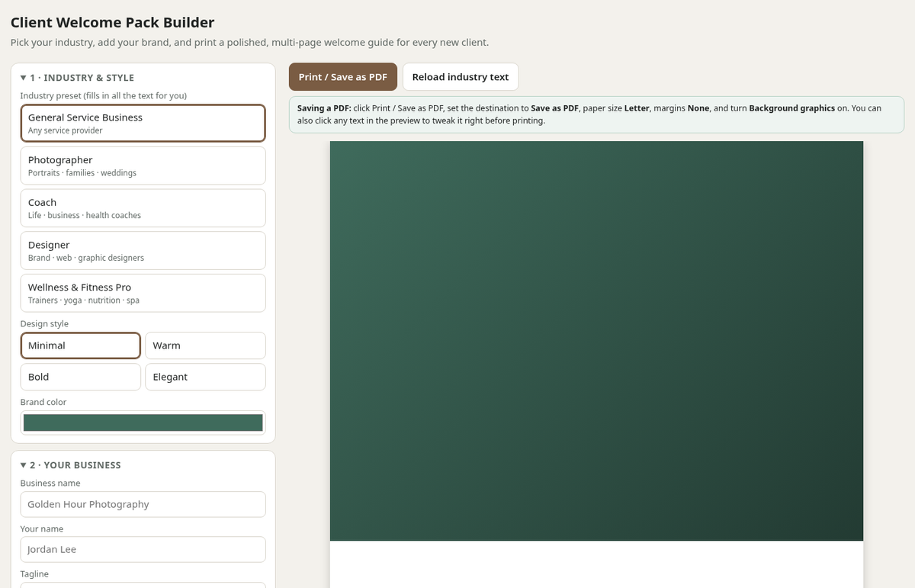Viewport: 915px width, 588px height.
Task: Focus the Business name input field
Action: point(143,504)
